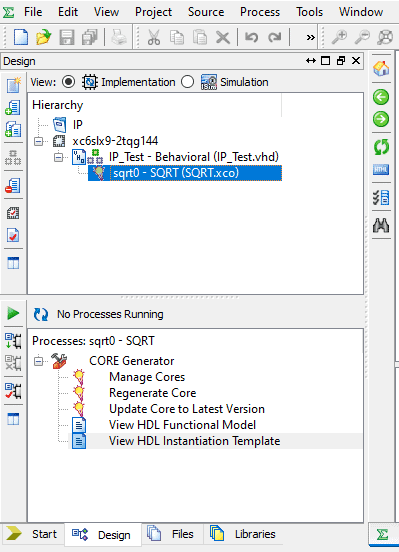Collapse the xc6slx9-2tqg144 device node
Viewport: 399px width, 552px height.
coord(38,141)
